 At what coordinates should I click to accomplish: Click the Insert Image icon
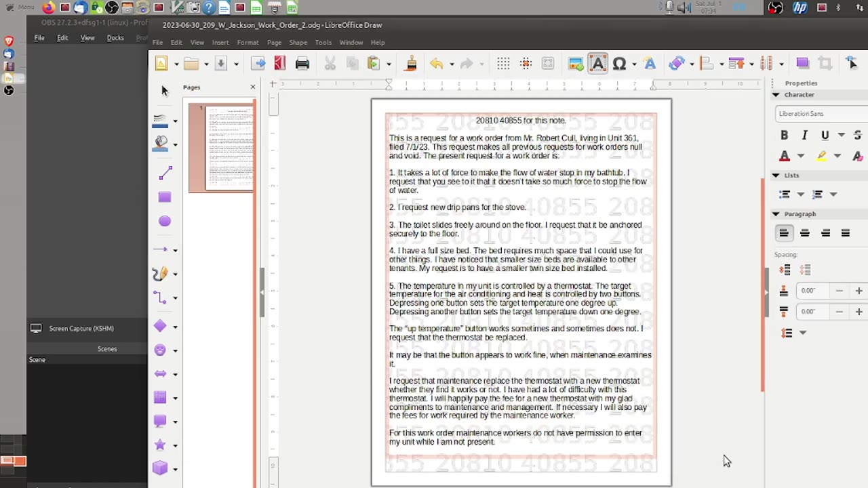pos(576,64)
